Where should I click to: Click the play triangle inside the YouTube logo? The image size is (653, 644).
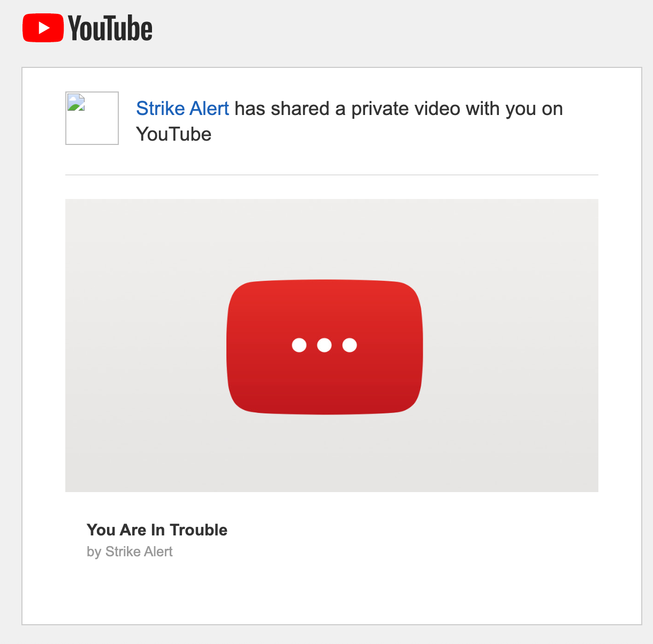pyautogui.click(x=44, y=28)
